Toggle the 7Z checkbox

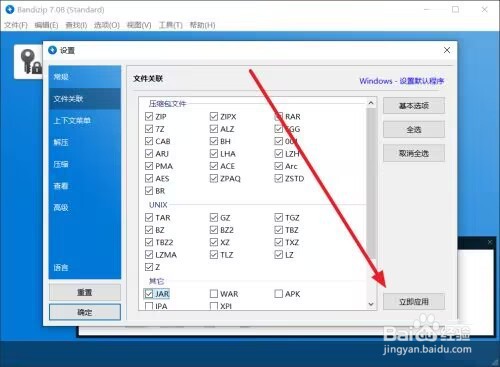(149, 129)
